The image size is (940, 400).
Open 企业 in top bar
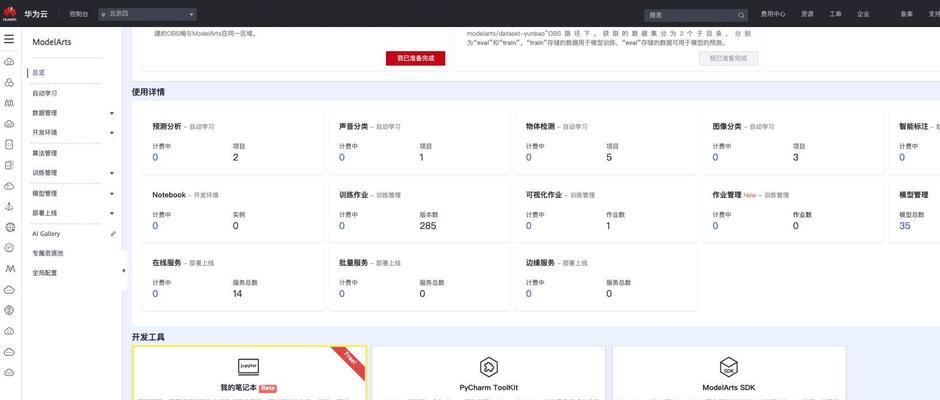pos(863,14)
